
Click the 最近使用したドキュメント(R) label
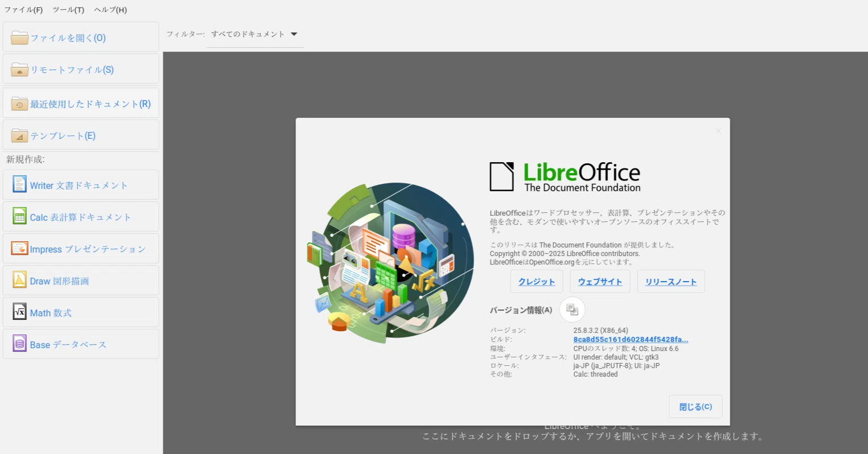[90, 104]
